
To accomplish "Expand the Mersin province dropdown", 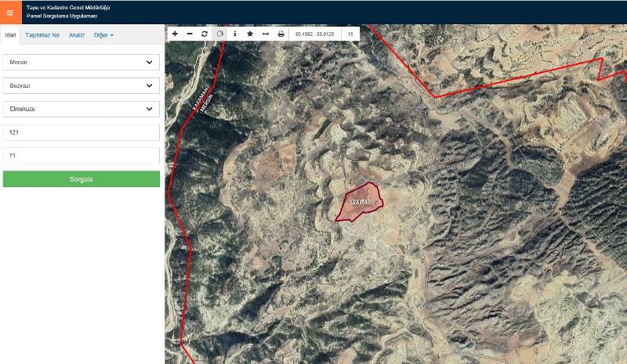I will click(82, 63).
